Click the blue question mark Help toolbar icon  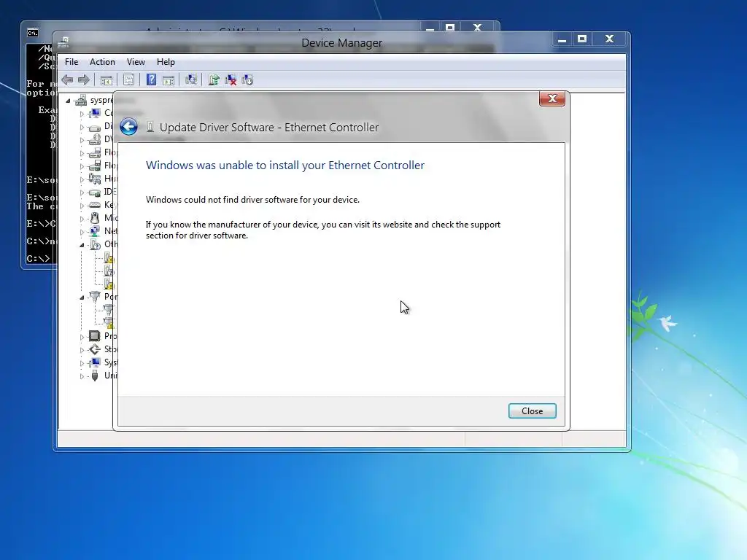(x=151, y=80)
